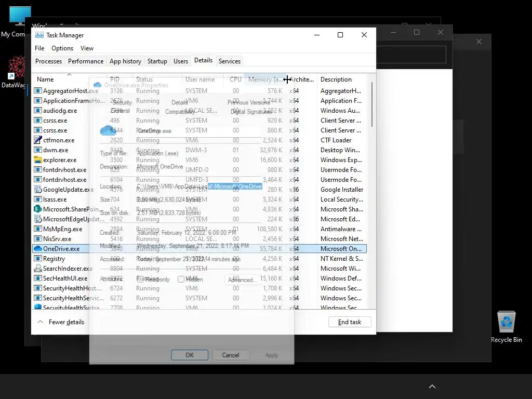Switch to the App history tab
Viewport: 532px width, 399px height.
point(125,61)
